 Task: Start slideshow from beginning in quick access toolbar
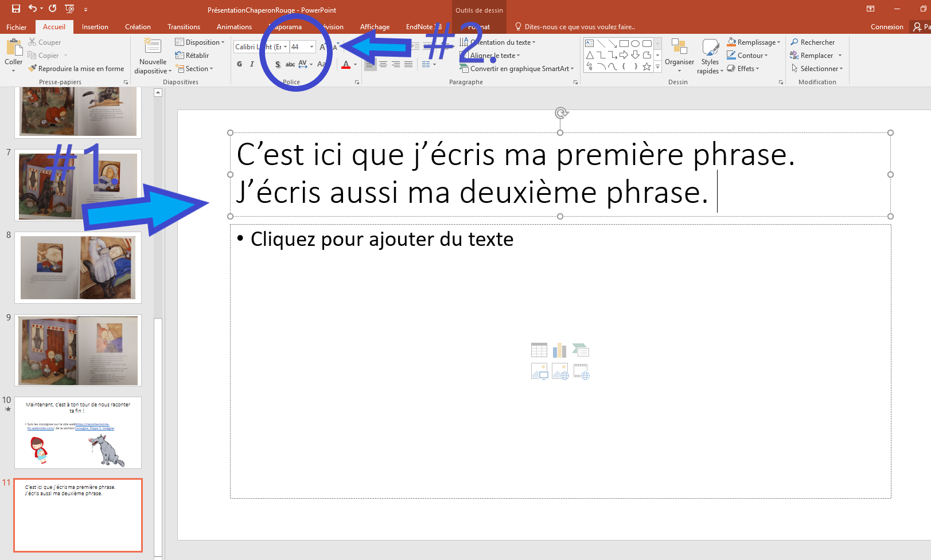click(x=70, y=9)
